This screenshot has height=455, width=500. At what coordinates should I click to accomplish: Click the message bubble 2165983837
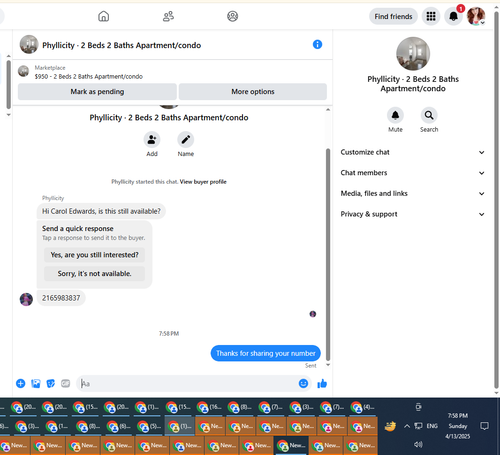tap(61, 298)
